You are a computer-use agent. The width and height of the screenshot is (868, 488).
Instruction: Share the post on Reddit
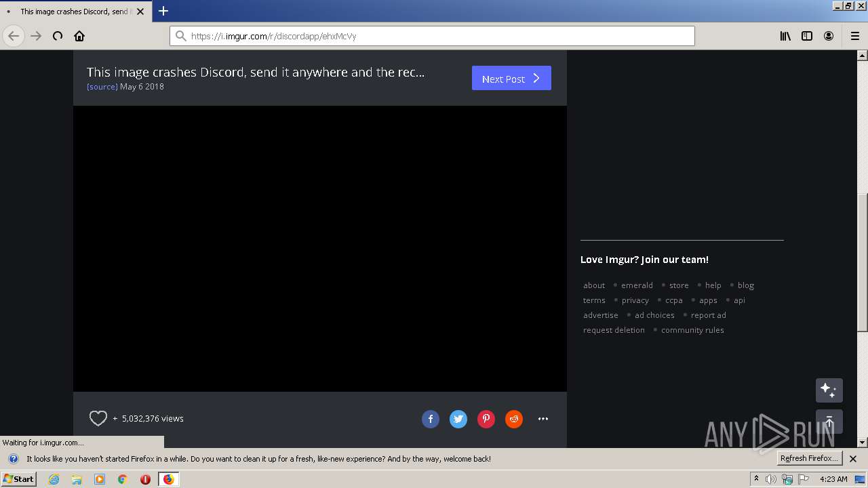(514, 419)
